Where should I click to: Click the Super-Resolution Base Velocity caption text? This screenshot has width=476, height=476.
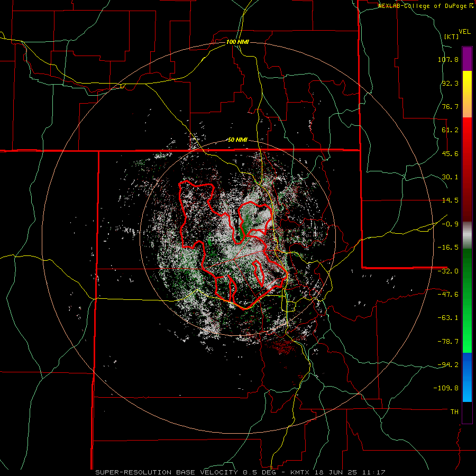coord(240,472)
